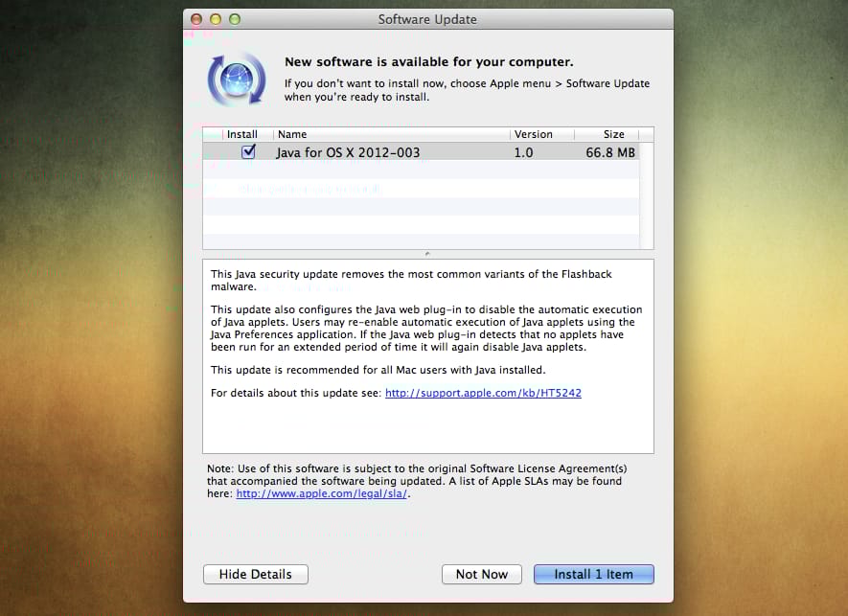Click the 66.8 MB size value
Screen dimensions: 848x616
point(610,152)
